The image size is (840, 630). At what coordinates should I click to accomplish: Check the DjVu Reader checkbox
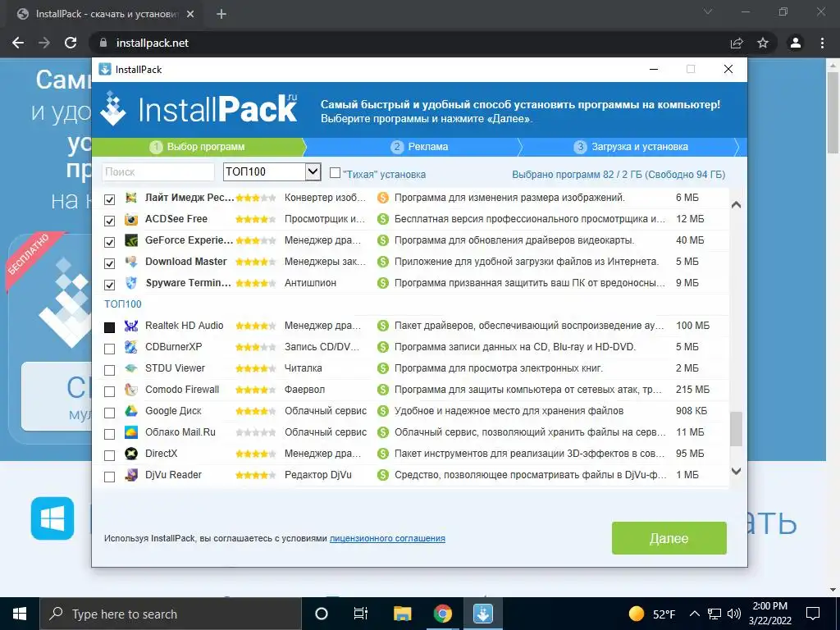109,477
